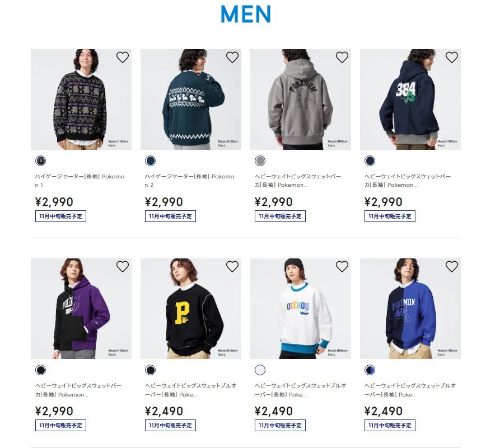Choose the navy swatch under teal sweater
The image size is (486, 448).
click(x=150, y=161)
